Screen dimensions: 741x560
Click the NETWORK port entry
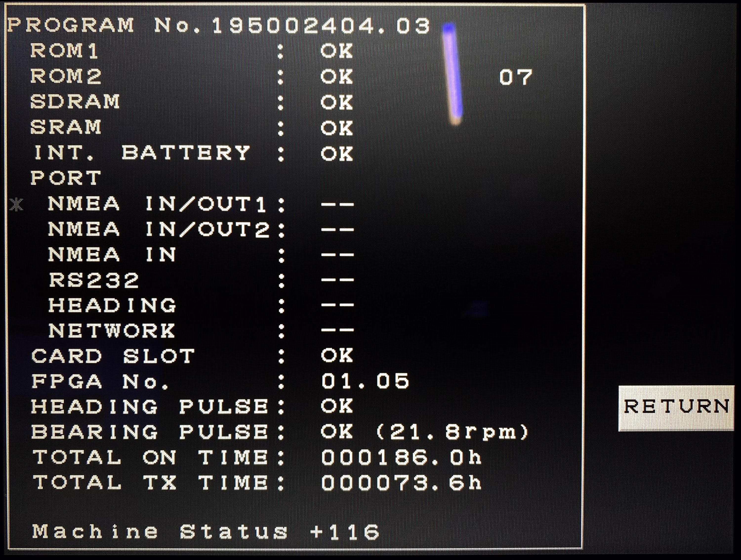[112, 331]
